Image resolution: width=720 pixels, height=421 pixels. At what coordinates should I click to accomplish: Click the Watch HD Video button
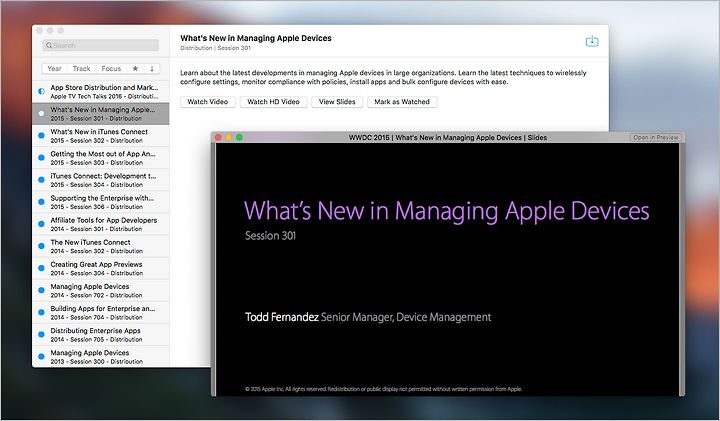pyautogui.click(x=273, y=102)
